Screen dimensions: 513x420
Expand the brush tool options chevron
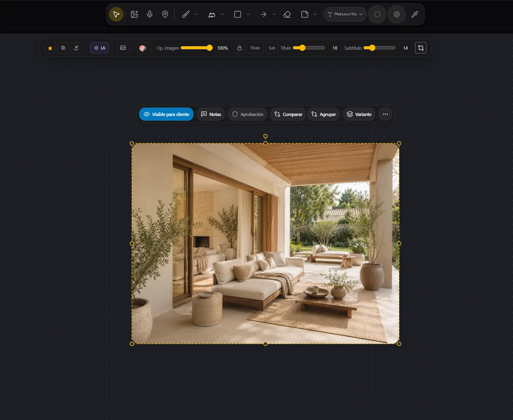196,14
